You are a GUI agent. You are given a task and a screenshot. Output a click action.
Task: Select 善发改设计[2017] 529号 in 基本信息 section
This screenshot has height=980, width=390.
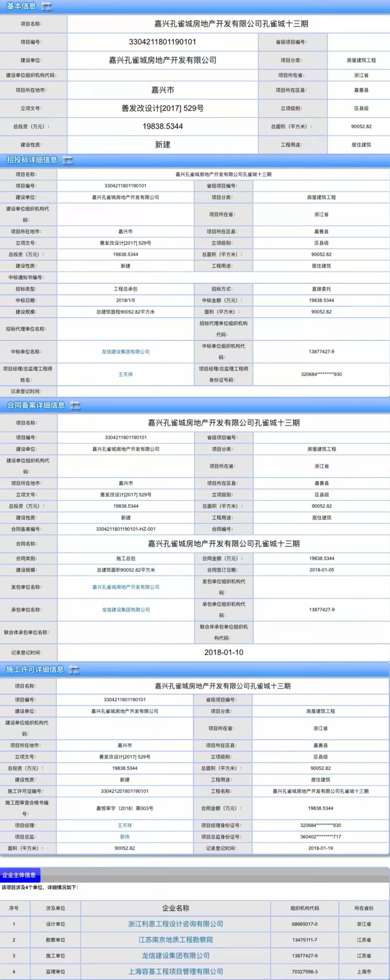[x=162, y=108]
